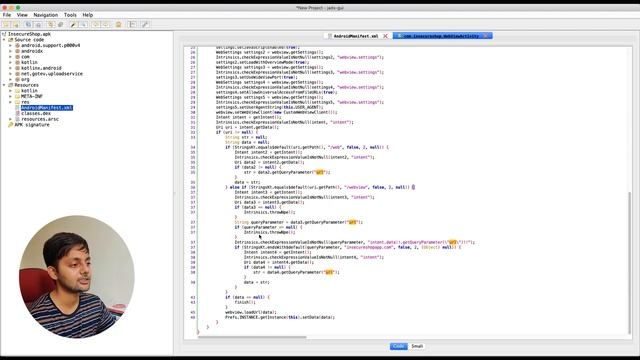Click the Sync with editor toolbar icon

point(51,24)
